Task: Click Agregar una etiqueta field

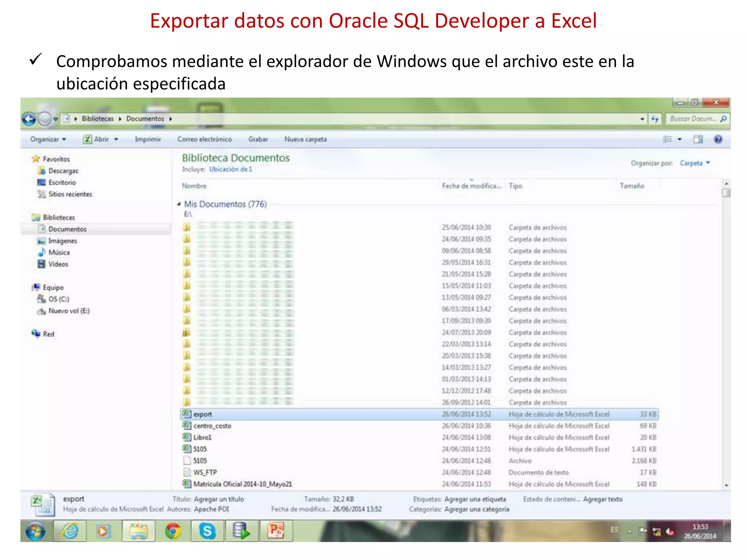Action: pyautogui.click(x=475, y=499)
